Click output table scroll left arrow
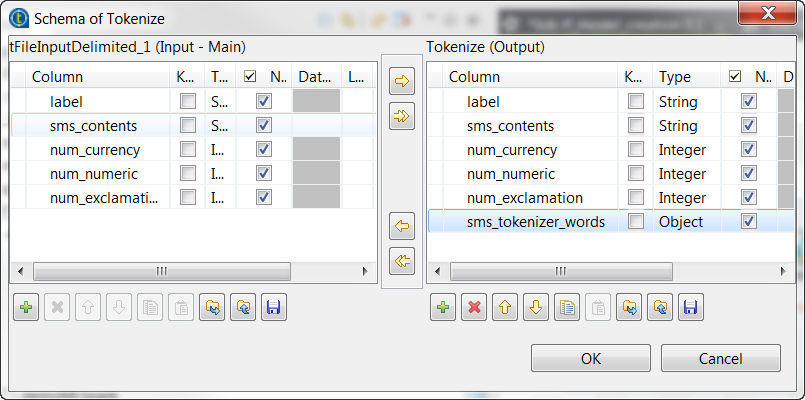 (438, 271)
